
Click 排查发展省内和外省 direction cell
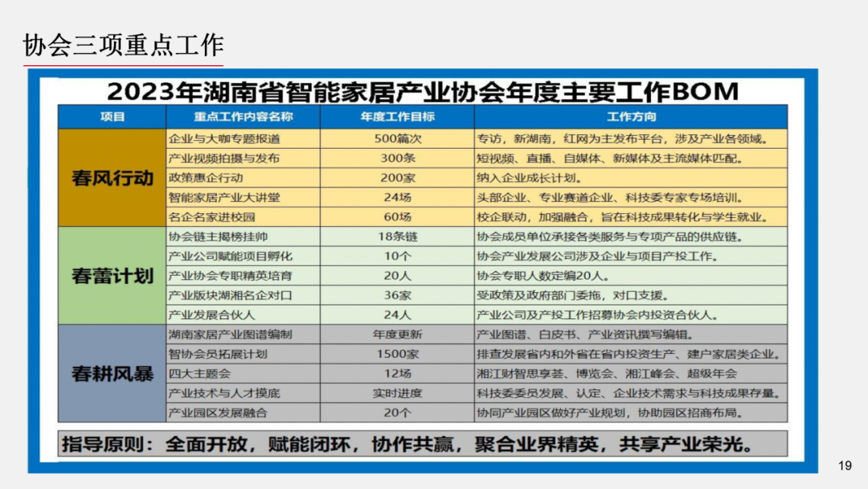pyautogui.click(x=631, y=354)
